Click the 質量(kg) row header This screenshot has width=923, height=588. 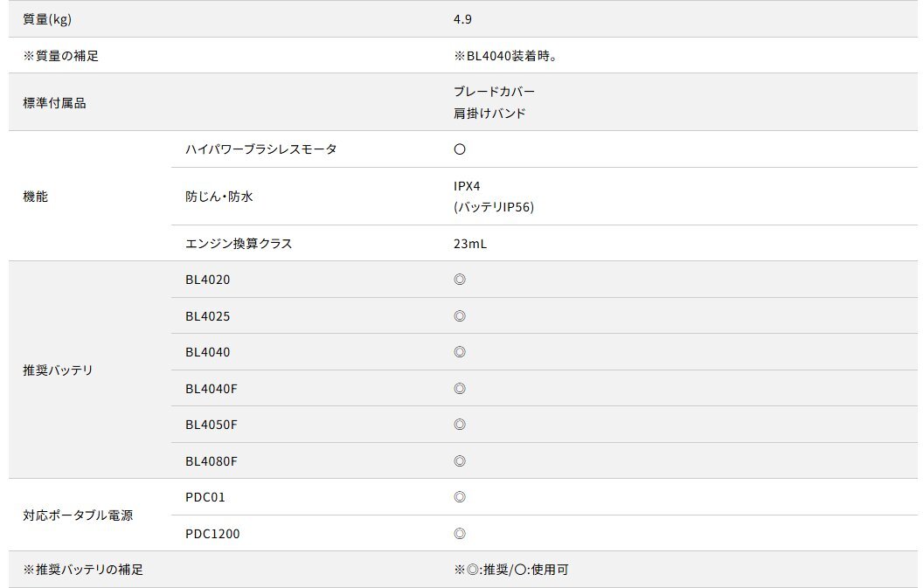click(48, 19)
